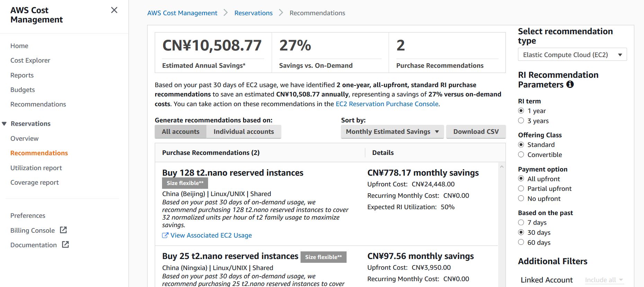
Task: Open the Elastic Compute Cloud (EC2) type dropdown
Action: tap(572, 55)
